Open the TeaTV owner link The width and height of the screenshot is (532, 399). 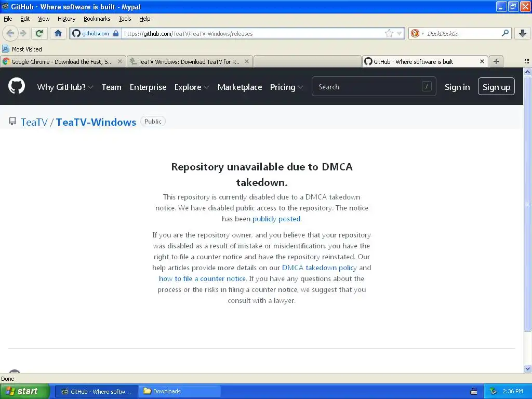click(34, 122)
